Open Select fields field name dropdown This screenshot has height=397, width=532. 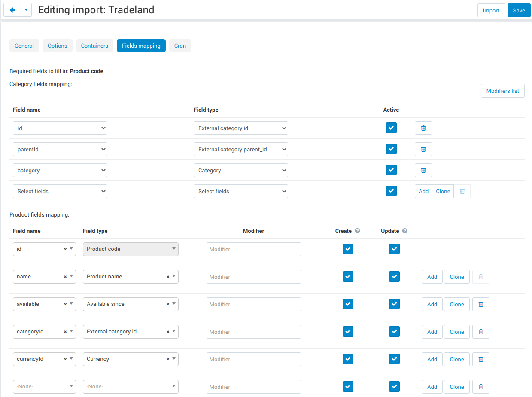coord(60,191)
